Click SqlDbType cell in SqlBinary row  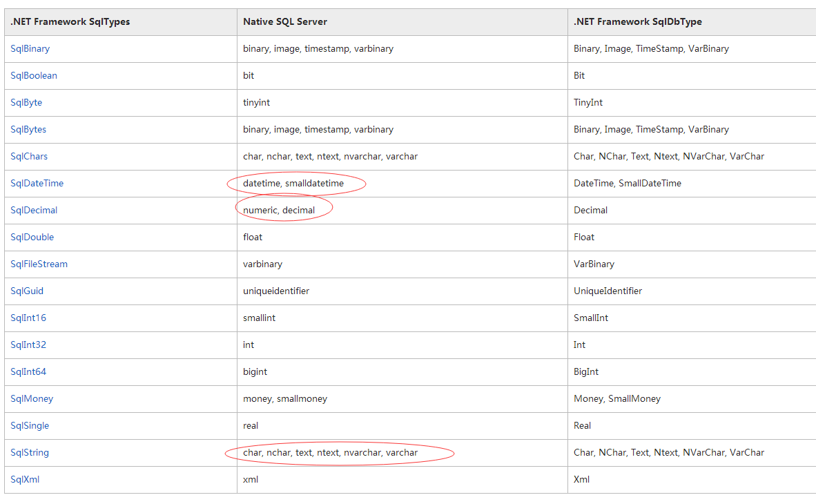[652, 49]
